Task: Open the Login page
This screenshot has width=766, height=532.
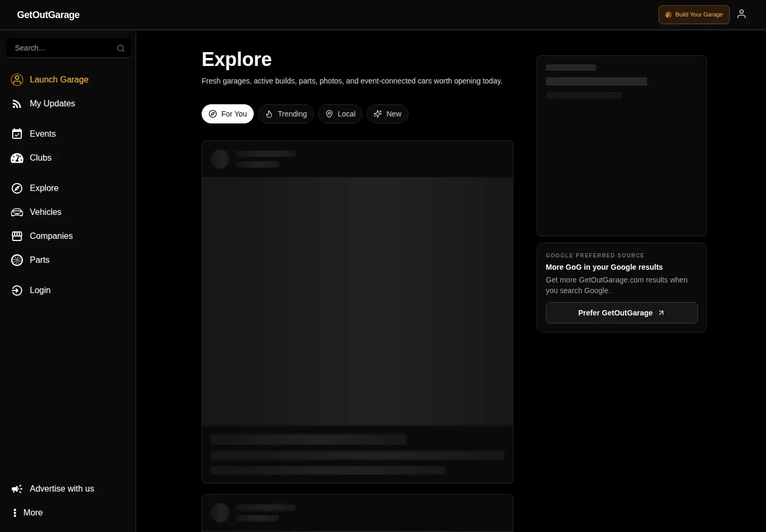Action: [40, 290]
